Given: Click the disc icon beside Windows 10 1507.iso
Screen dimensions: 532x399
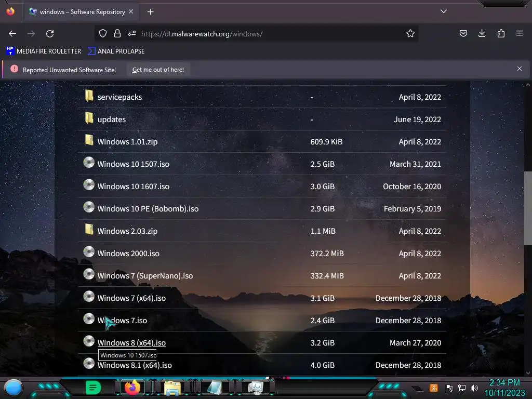Looking at the screenshot, I should coord(89,163).
